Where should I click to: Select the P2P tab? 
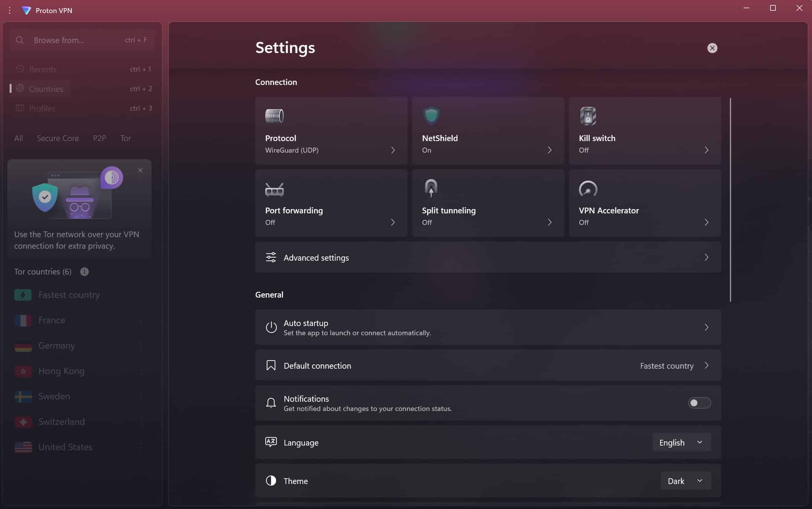[100, 138]
